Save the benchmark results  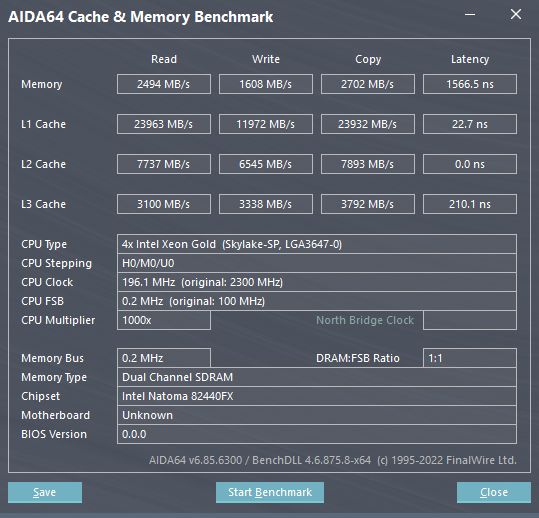click(x=45, y=492)
